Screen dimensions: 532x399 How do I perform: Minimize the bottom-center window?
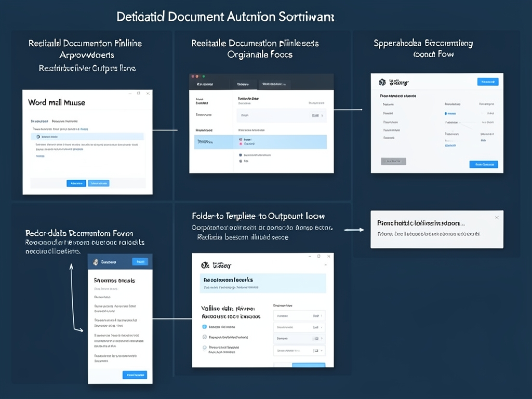click(310, 257)
